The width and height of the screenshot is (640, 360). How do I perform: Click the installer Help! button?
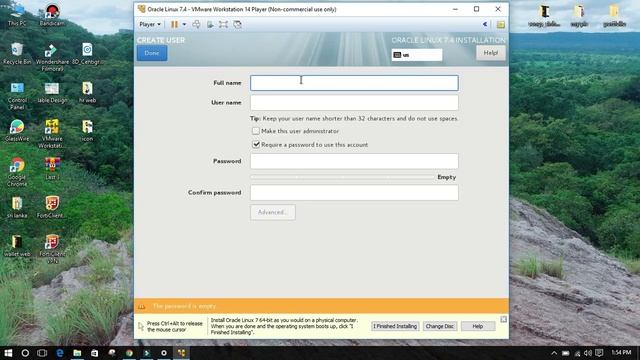pyautogui.click(x=491, y=53)
